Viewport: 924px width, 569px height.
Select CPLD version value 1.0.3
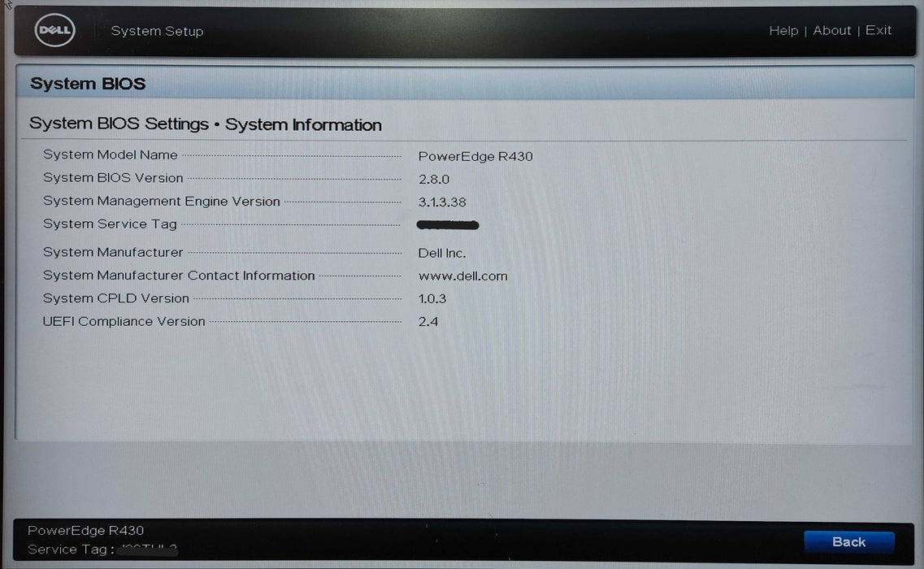tap(432, 299)
